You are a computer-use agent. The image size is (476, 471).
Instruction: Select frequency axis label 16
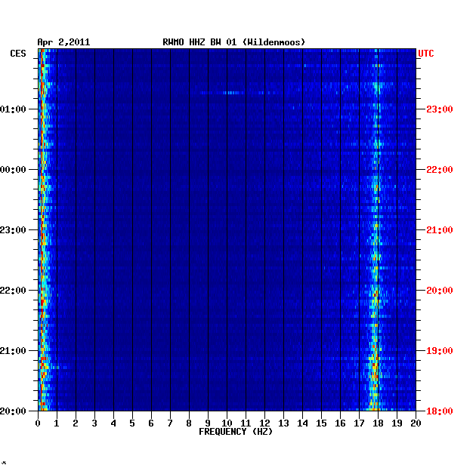tap(340, 423)
